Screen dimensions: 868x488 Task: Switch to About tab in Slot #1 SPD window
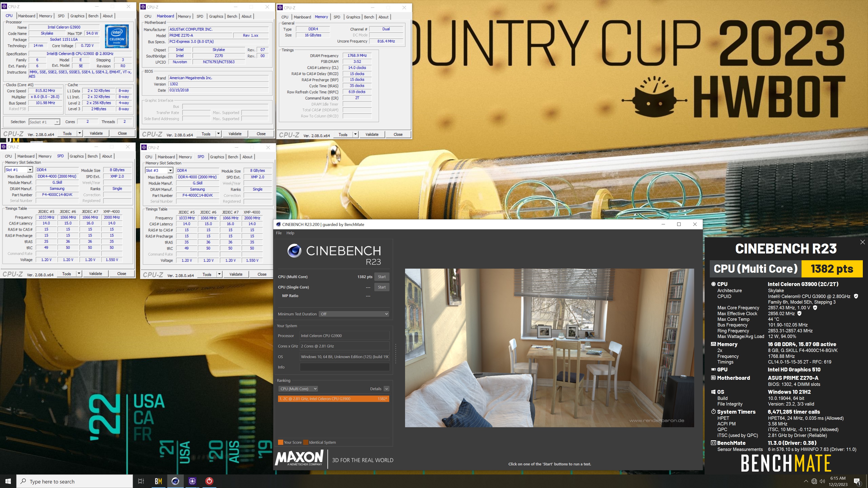click(107, 156)
